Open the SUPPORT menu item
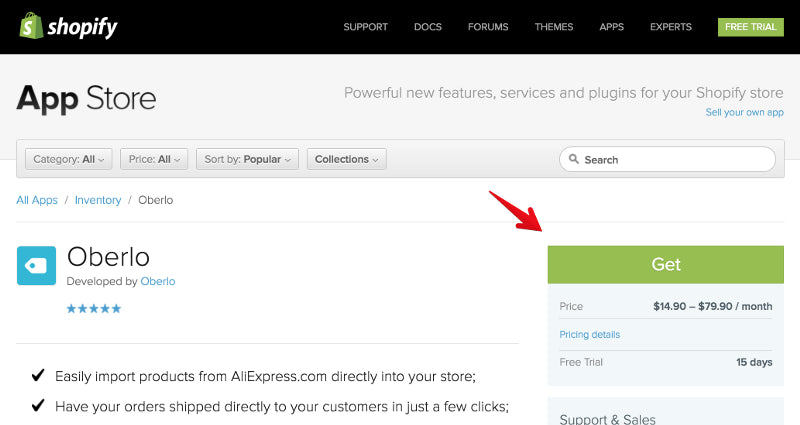 [365, 27]
